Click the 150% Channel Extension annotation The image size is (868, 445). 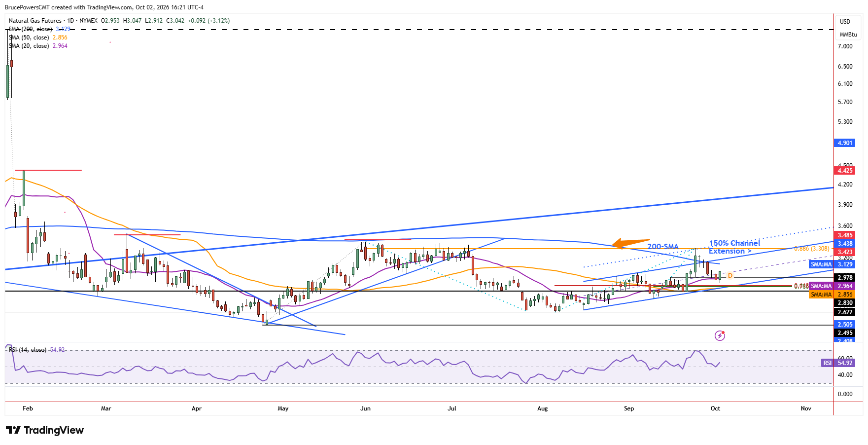pos(734,247)
